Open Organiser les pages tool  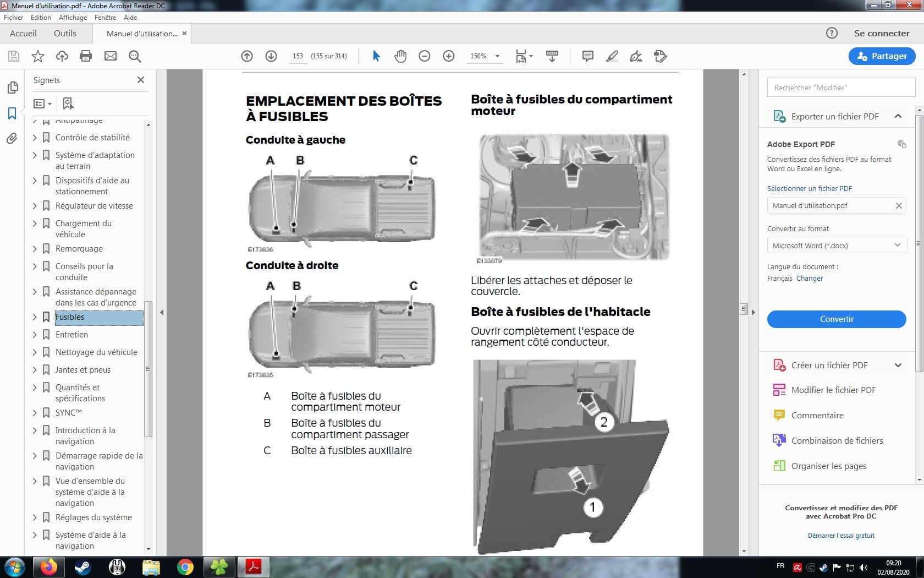820,466
